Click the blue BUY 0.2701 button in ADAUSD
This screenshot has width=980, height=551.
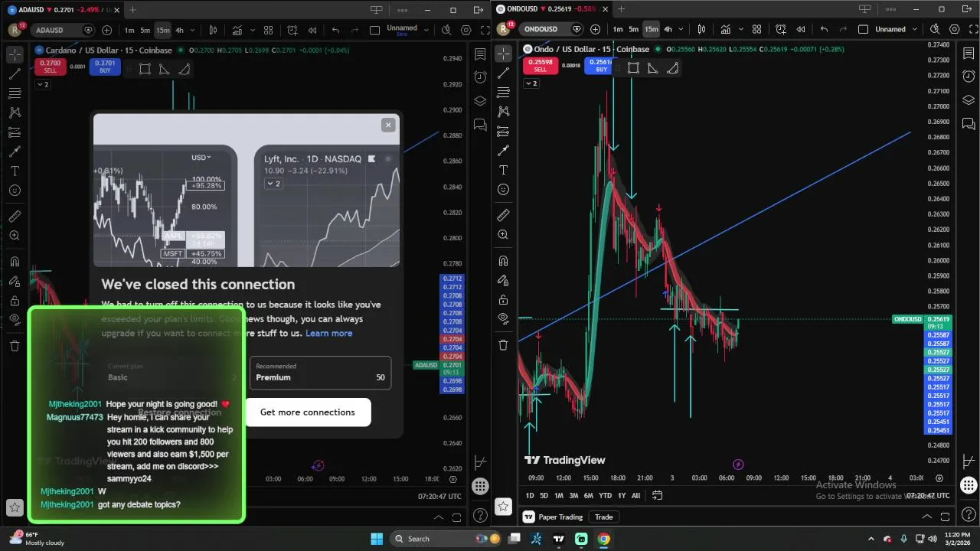[x=105, y=67]
